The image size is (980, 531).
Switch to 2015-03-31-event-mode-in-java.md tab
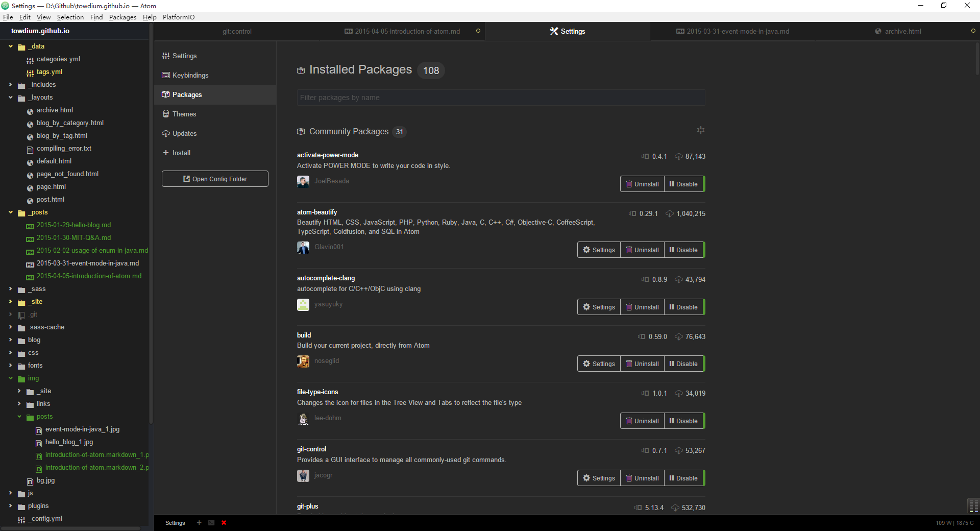pyautogui.click(x=732, y=31)
